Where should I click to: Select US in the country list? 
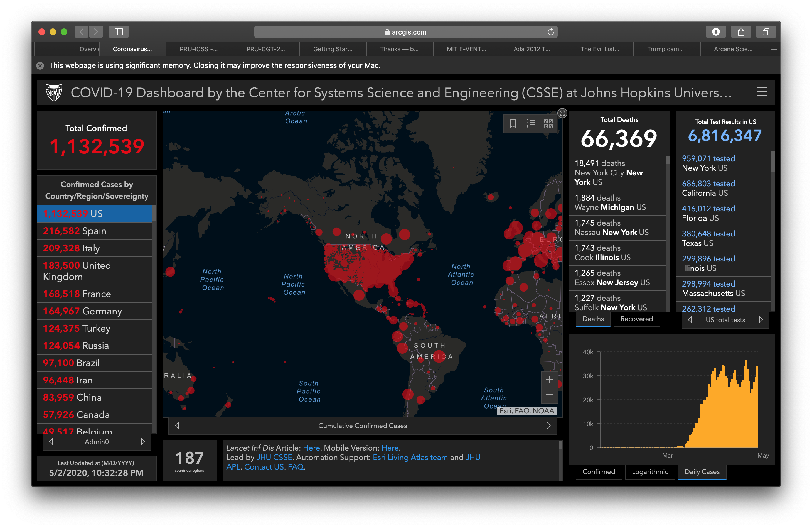click(x=95, y=214)
